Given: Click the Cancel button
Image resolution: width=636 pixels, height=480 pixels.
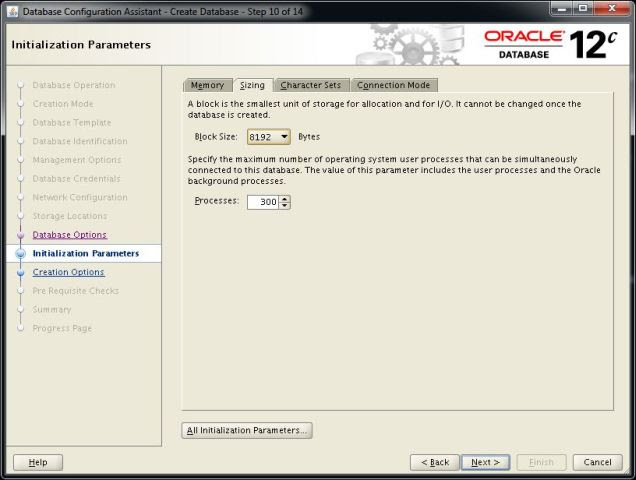Looking at the screenshot, I should pos(597,463).
